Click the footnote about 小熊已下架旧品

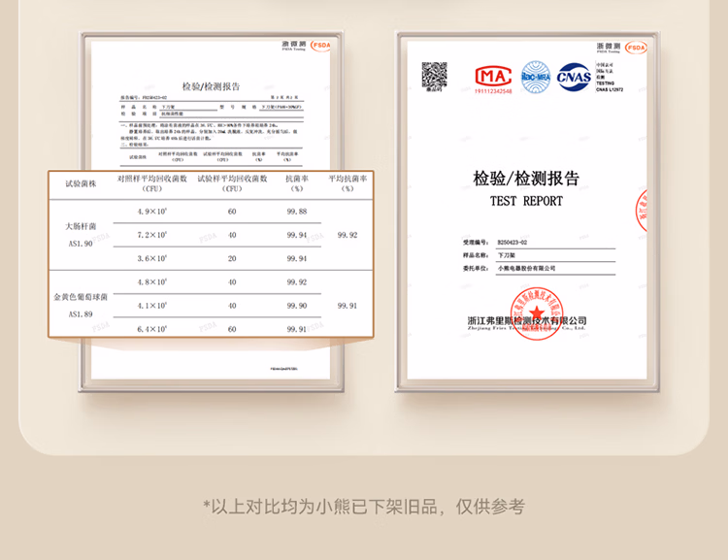[364, 507]
